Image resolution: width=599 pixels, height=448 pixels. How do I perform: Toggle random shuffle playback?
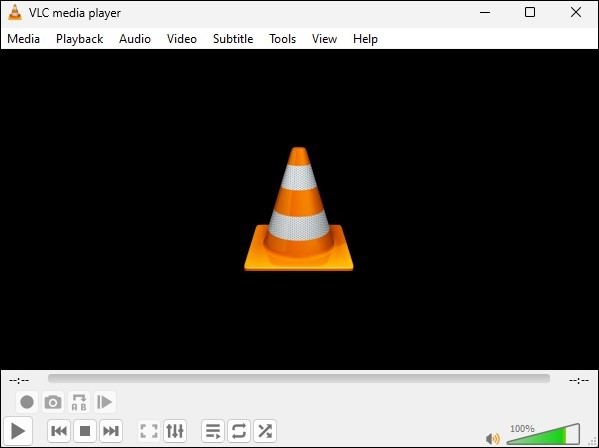[x=265, y=431]
